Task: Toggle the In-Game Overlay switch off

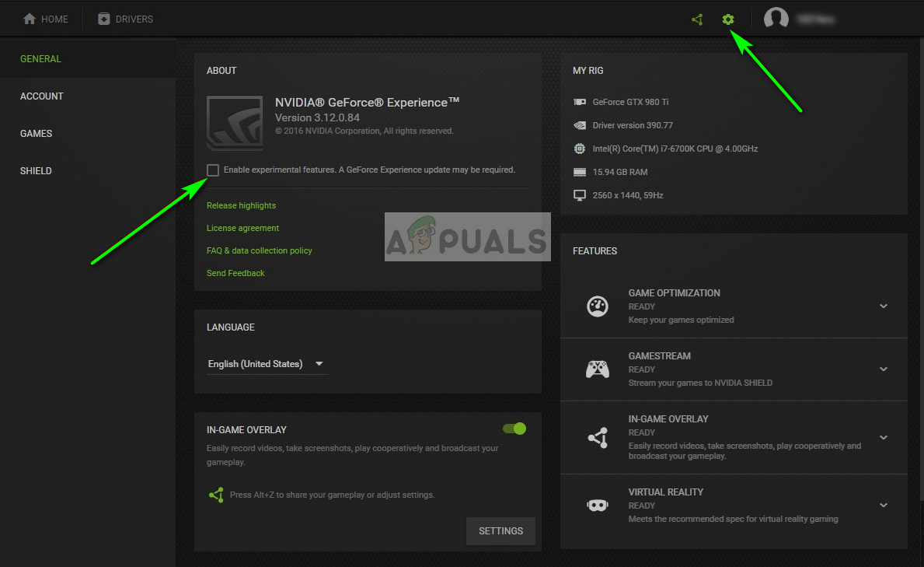Action: 514,429
